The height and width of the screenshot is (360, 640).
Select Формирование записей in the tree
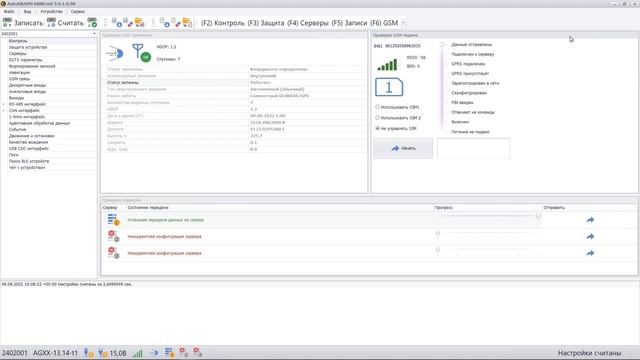[x=32, y=66]
